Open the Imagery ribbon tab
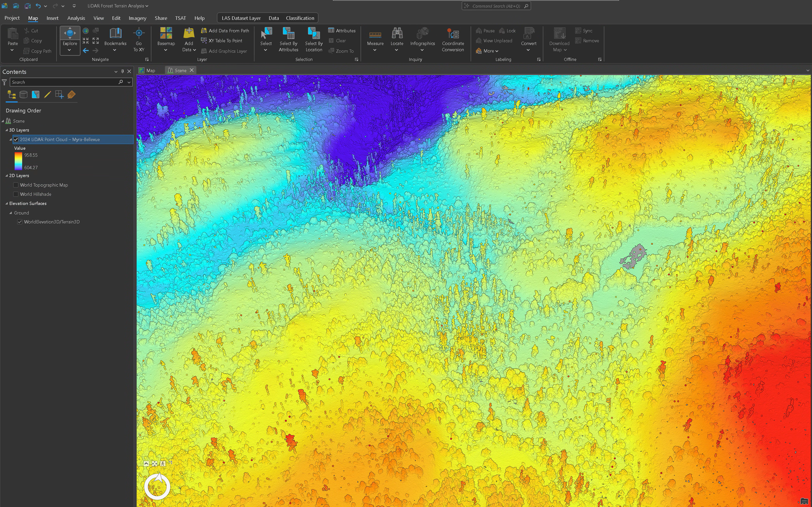812x507 pixels. point(138,18)
